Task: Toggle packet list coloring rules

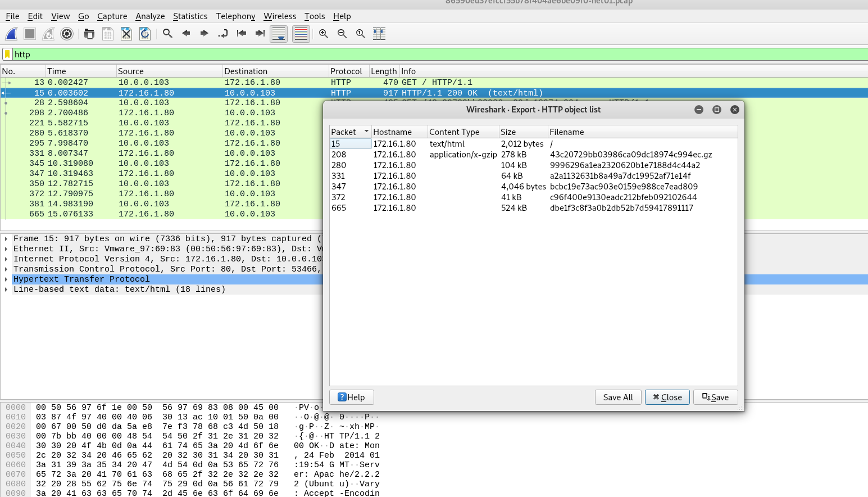Action: coord(301,34)
